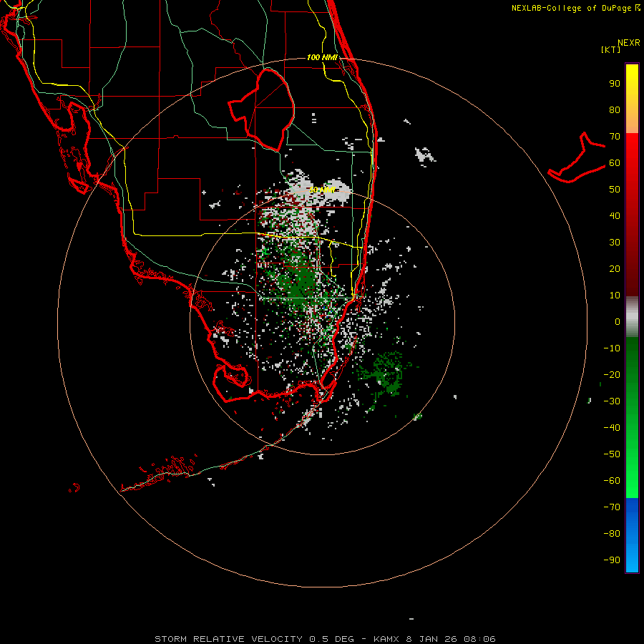The image size is (644, 644).
Task: Click the 90 value on velocity scale
Action: pos(615,84)
